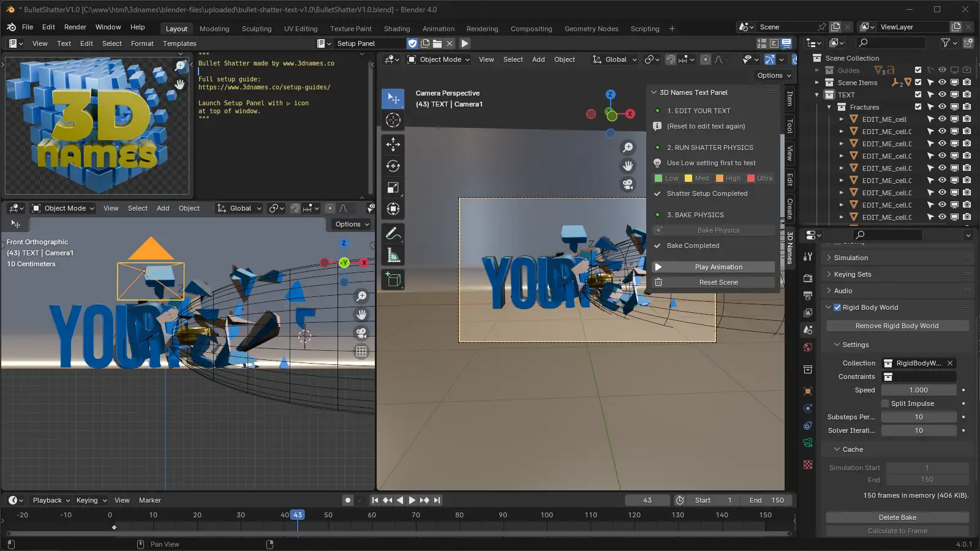The height and width of the screenshot is (551, 980).
Task: Click the Z axis in camera viewport gizmo
Action: point(610,94)
